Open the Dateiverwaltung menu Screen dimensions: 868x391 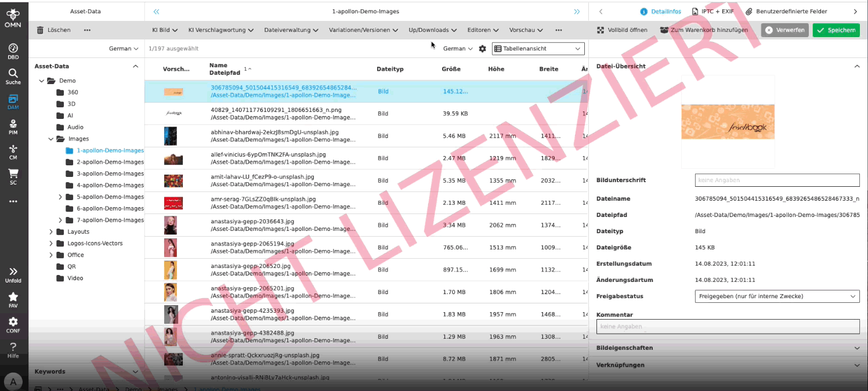coord(291,30)
